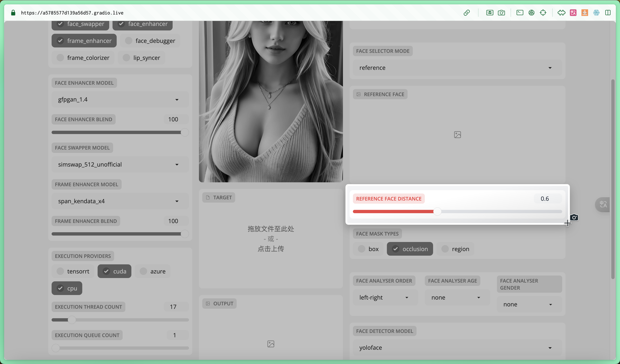Click the page vertical scrollbar
The image size is (620, 364).
pyautogui.click(x=613, y=179)
